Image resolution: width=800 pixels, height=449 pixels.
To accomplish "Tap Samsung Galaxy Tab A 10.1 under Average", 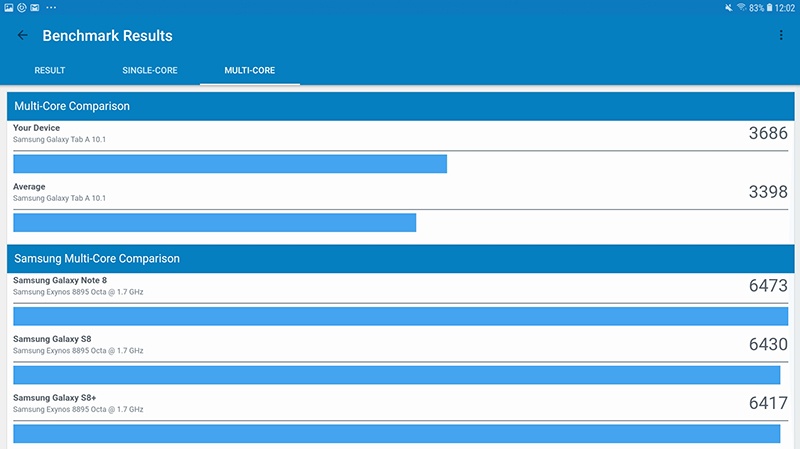I will (x=59, y=198).
